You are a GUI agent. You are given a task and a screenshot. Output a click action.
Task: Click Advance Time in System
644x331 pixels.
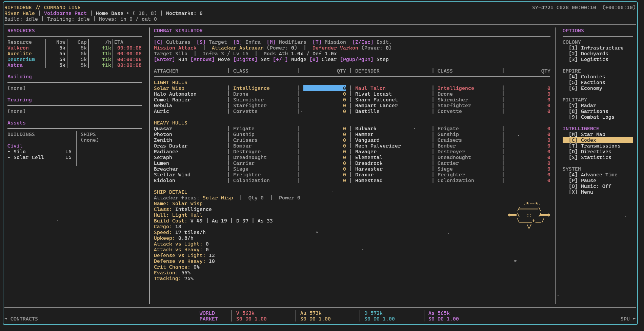coord(593,175)
